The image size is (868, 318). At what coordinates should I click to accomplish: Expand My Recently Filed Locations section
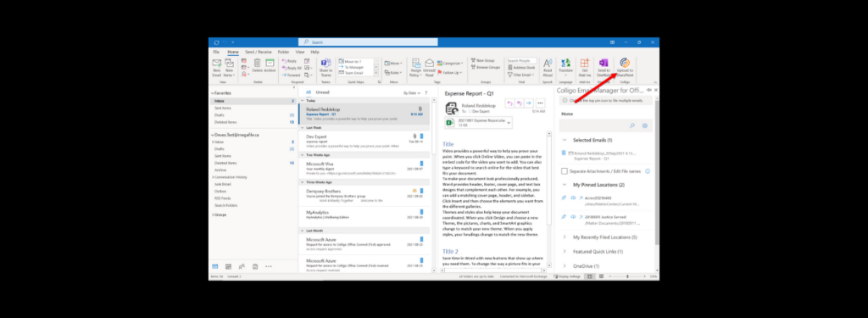point(564,237)
